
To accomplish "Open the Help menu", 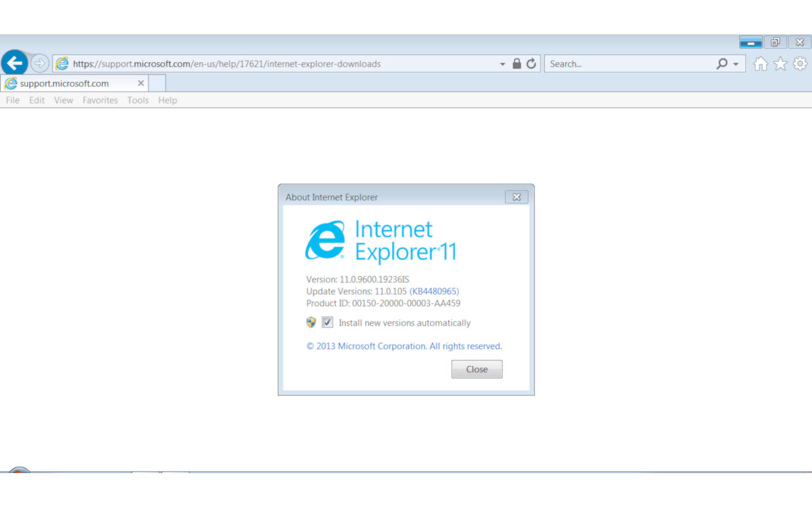I will point(167,100).
